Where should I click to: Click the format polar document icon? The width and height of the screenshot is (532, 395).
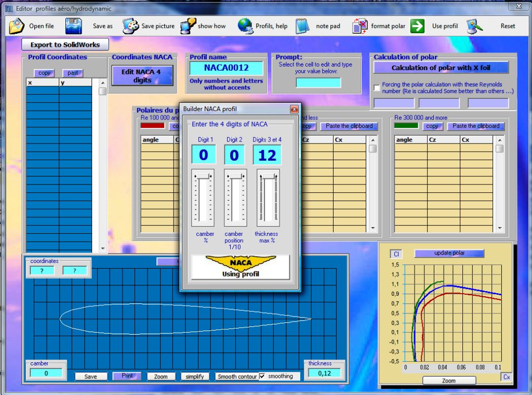360,26
